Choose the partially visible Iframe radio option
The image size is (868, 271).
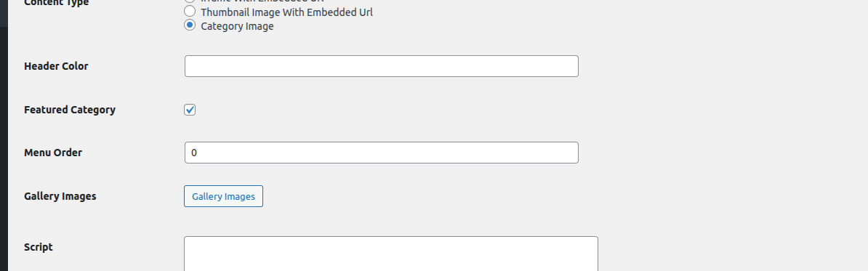tap(190, 1)
